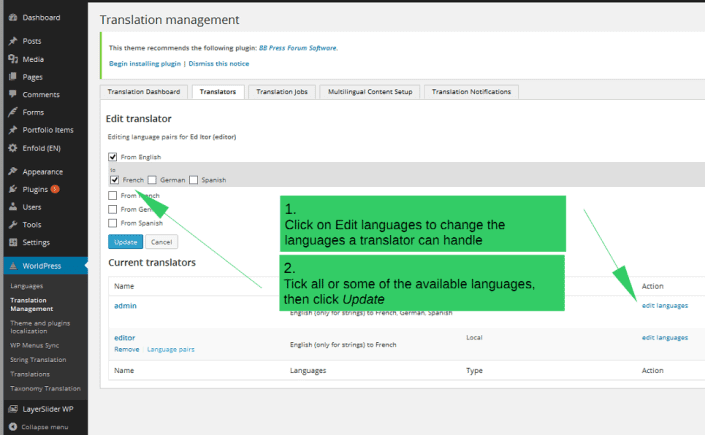The height and width of the screenshot is (435, 705).
Task: Click the Appearance brush icon
Action: (x=13, y=171)
